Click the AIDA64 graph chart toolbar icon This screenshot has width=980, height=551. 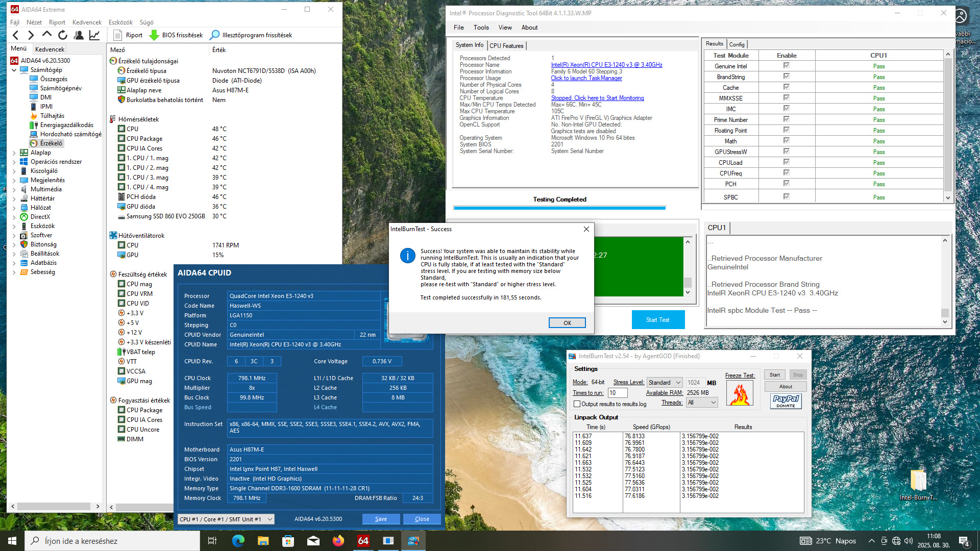point(94,35)
